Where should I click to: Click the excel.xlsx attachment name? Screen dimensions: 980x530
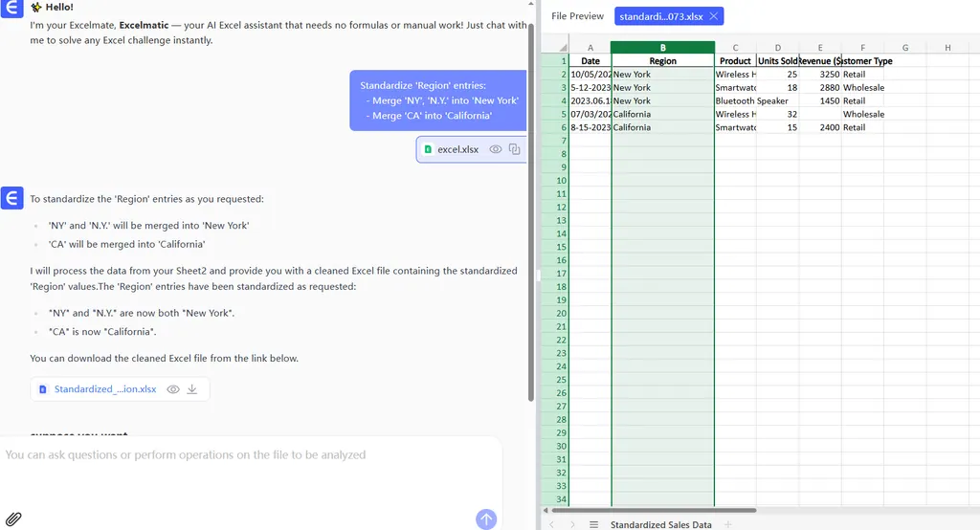(x=457, y=149)
